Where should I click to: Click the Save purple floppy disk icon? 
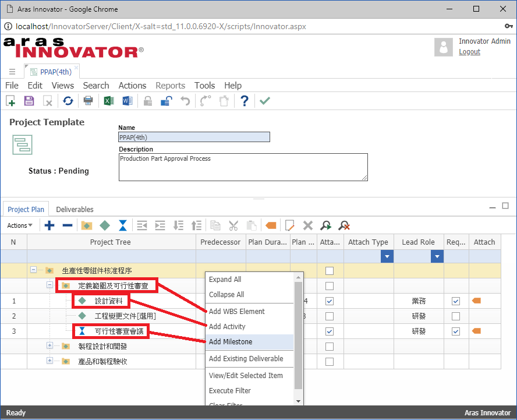pos(29,101)
